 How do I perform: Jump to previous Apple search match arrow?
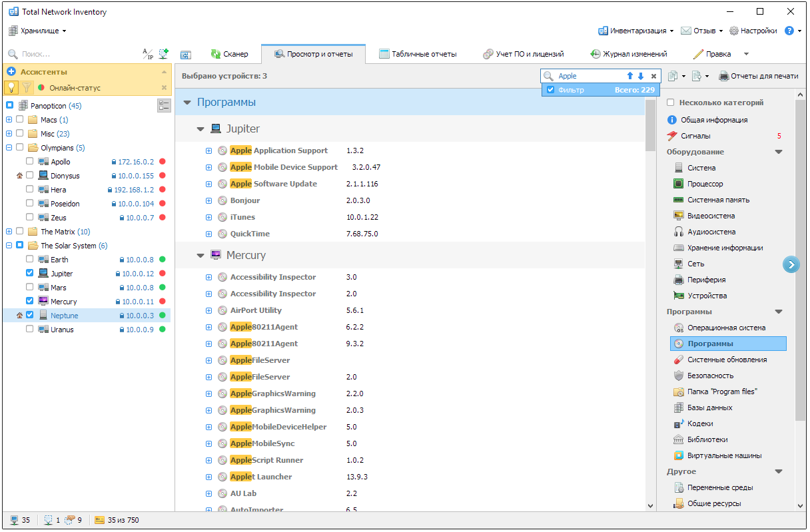click(629, 76)
